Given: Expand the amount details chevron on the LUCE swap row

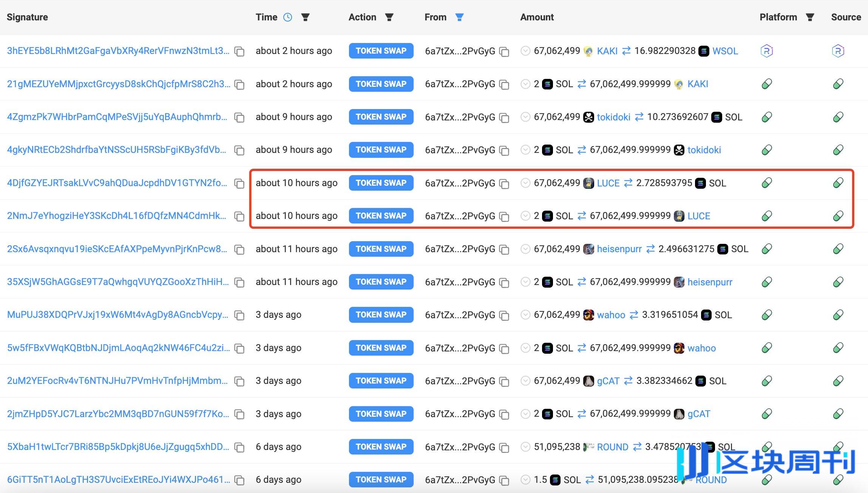Looking at the screenshot, I should (x=525, y=183).
